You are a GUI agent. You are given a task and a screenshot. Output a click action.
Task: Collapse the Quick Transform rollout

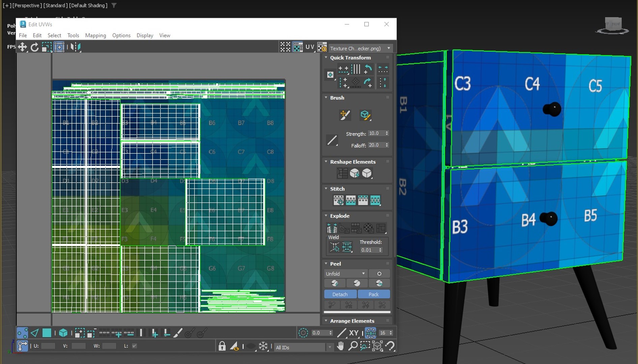tap(326, 58)
